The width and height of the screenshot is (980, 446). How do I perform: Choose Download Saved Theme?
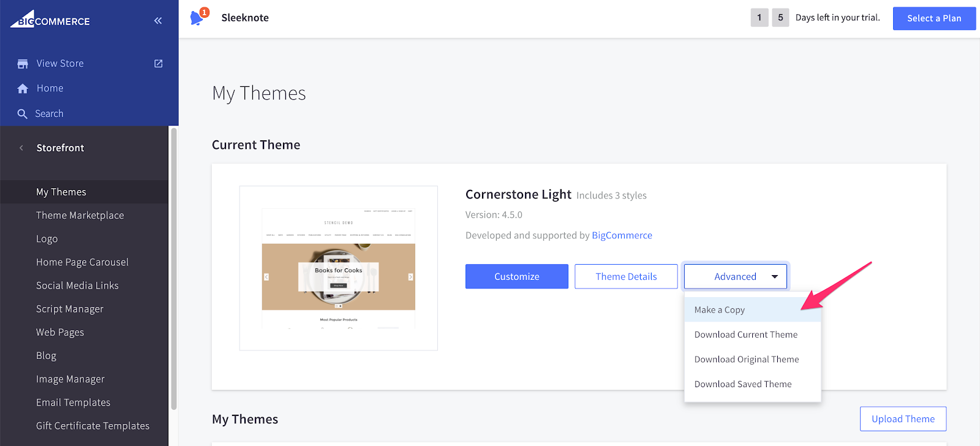pos(752,384)
